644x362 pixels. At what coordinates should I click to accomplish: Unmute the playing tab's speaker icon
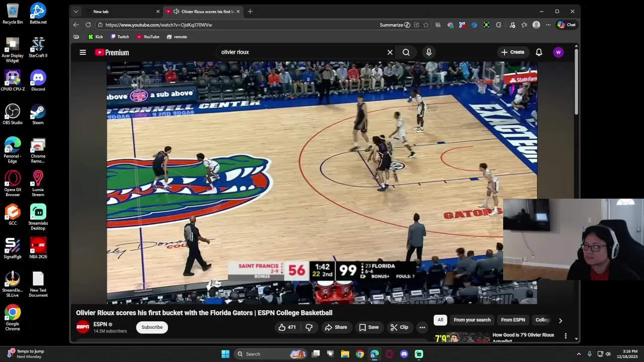pyautogui.click(x=176, y=11)
